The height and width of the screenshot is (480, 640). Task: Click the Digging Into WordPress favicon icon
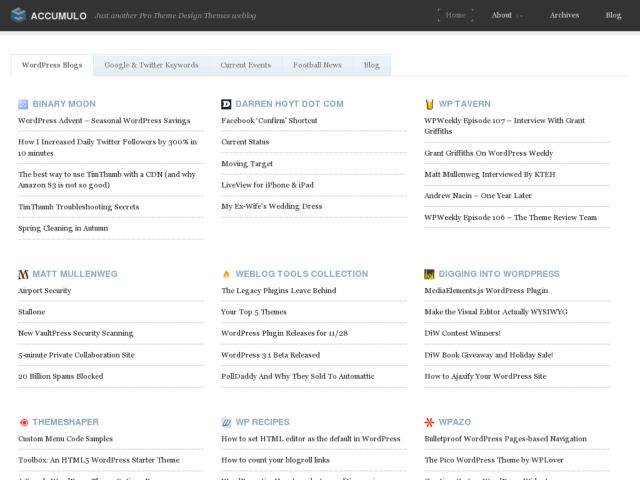point(429,274)
